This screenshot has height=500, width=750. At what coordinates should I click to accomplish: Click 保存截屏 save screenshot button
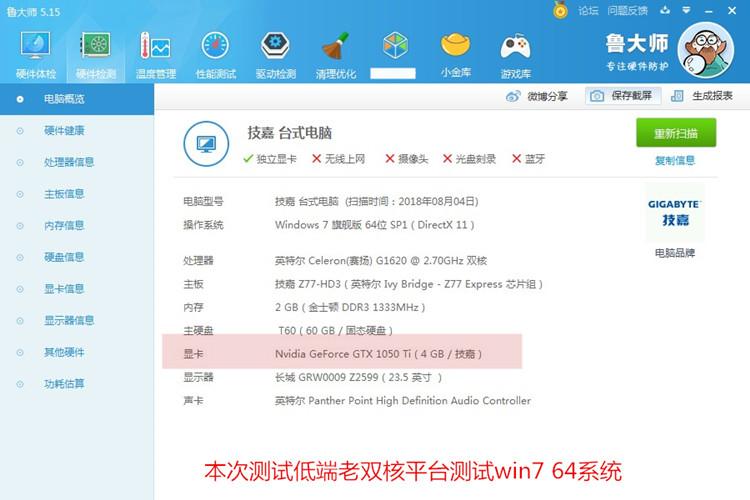coord(623,96)
